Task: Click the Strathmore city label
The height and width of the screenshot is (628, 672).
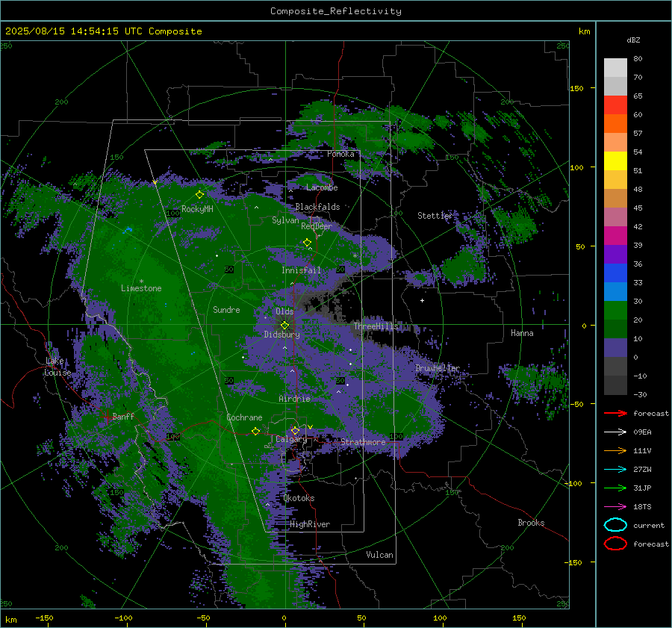Action: pyautogui.click(x=363, y=441)
